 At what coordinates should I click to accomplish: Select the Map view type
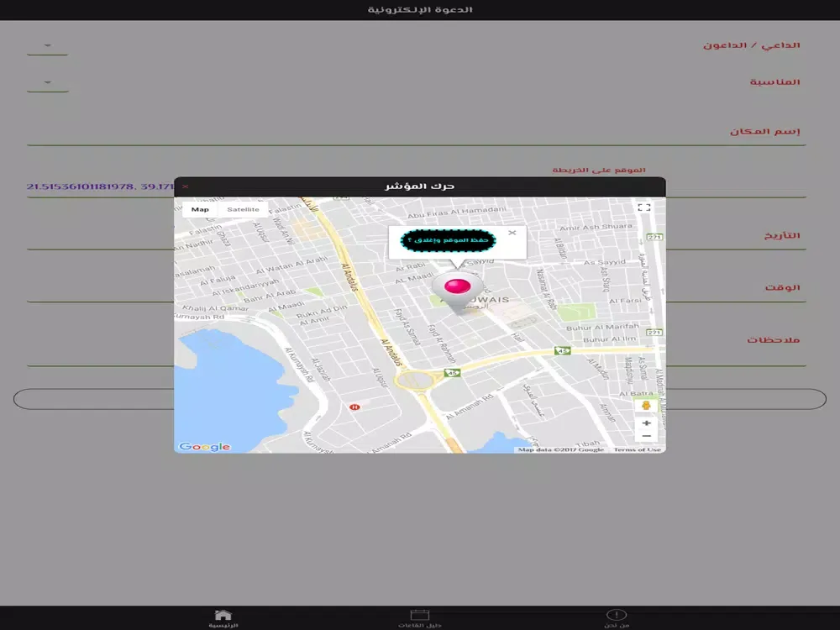pos(200,209)
